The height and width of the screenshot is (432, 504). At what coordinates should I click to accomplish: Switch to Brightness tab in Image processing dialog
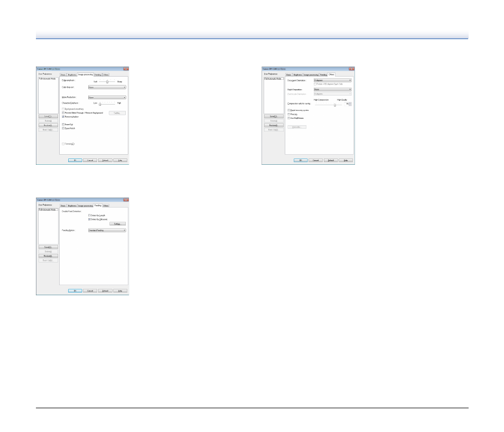coord(72,74)
